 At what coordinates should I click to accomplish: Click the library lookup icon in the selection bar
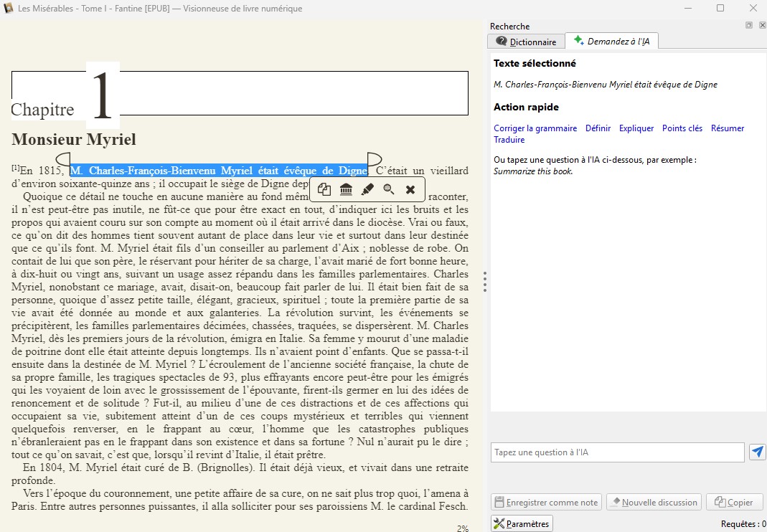[346, 189]
